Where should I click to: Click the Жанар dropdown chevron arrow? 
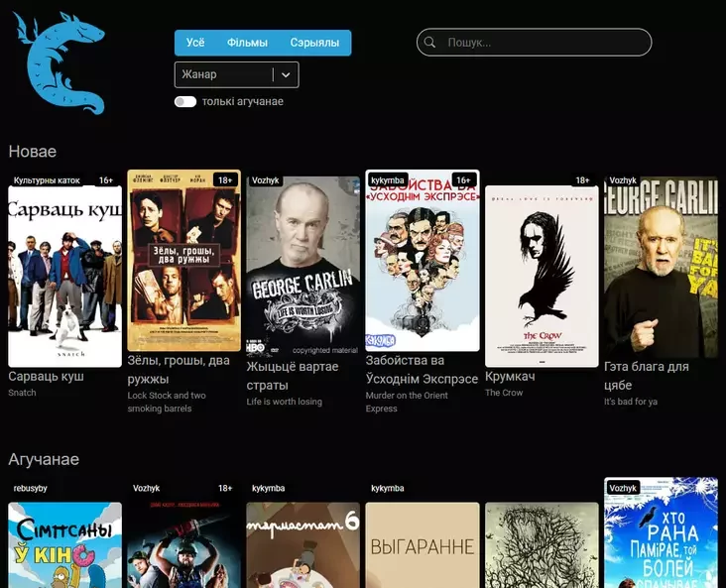coord(286,74)
